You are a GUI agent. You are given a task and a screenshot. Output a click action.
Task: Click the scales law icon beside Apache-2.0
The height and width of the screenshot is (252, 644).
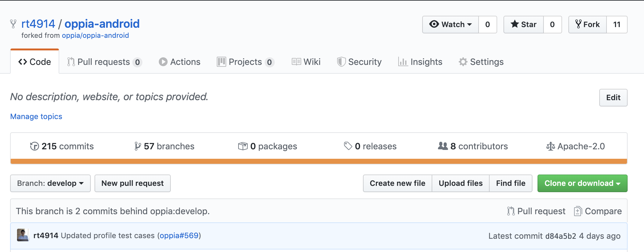[551, 146]
